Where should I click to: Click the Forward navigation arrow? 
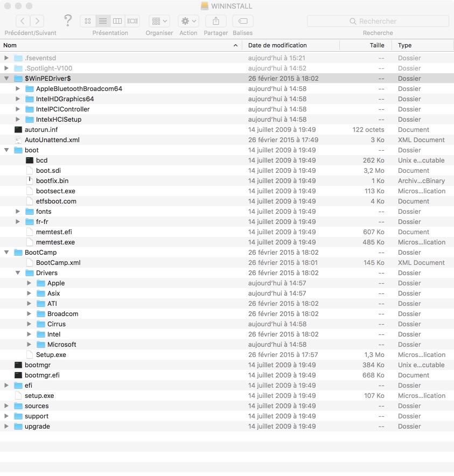coord(37,21)
